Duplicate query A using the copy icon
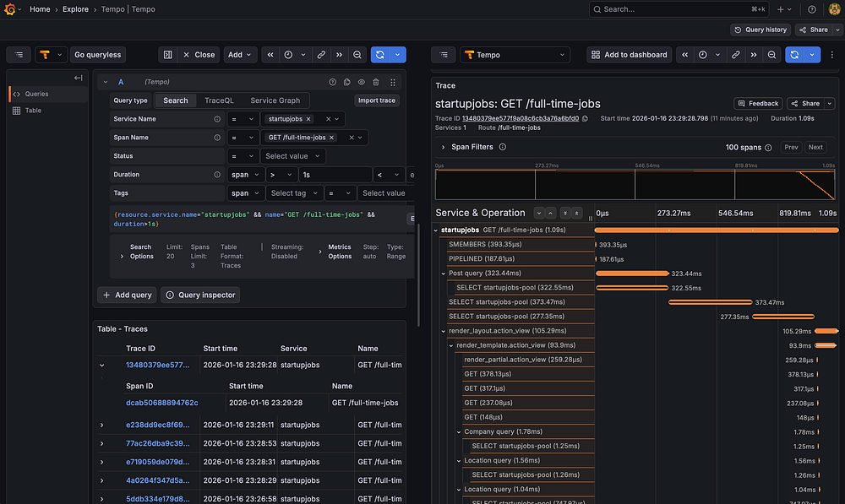The width and height of the screenshot is (845, 504). 346,82
